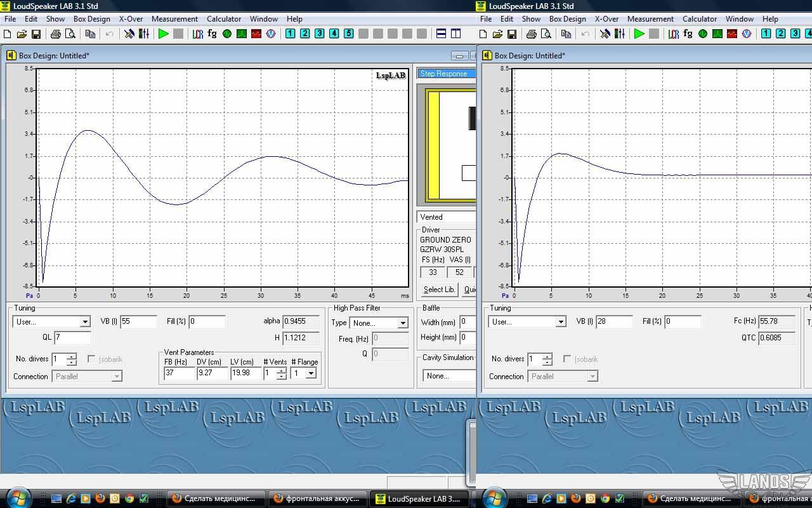The width and height of the screenshot is (812, 508).
Task: Select memory 4 button in left window toolbar
Action: [334, 34]
